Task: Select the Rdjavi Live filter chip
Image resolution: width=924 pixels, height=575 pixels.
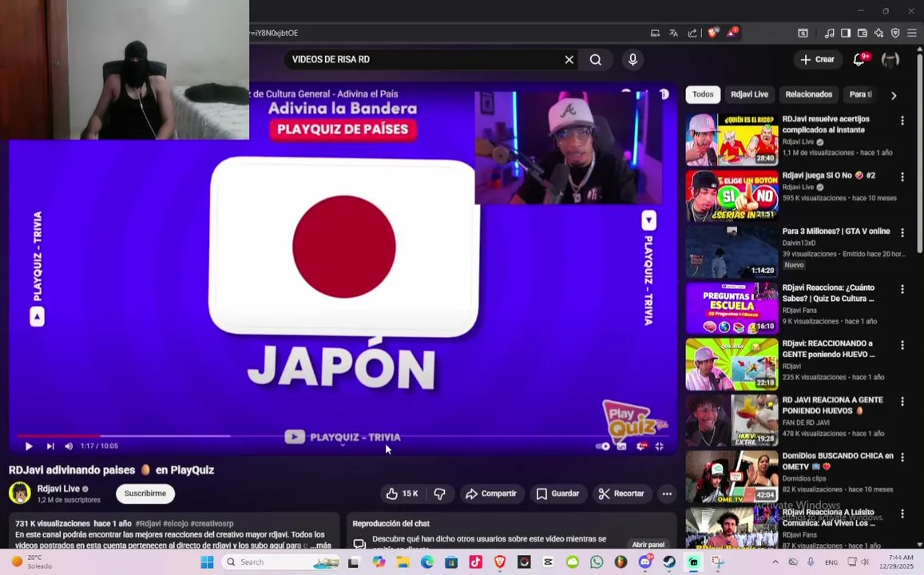Action: pos(749,94)
